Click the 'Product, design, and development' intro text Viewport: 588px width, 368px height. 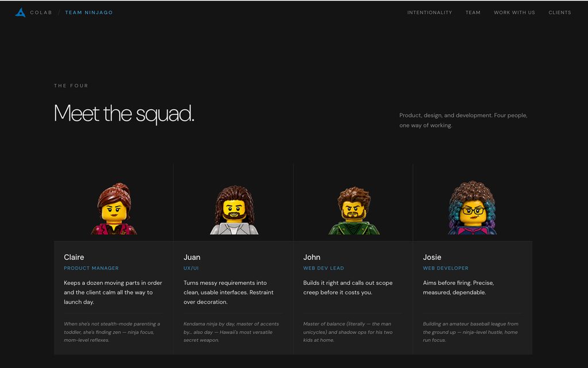pos(463,120)
